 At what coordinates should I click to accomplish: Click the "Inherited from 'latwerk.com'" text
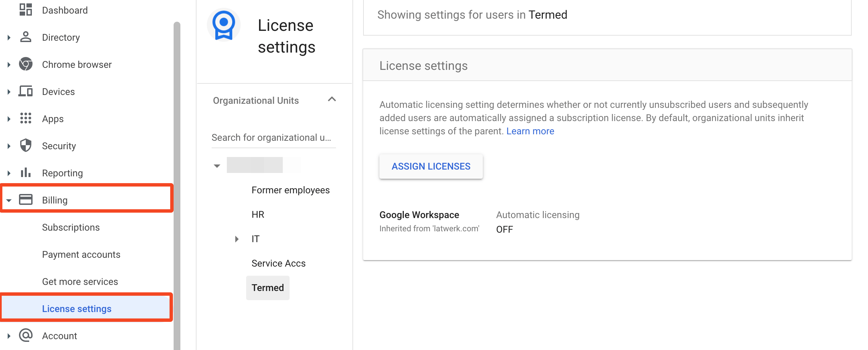click(x=429, y=229)
